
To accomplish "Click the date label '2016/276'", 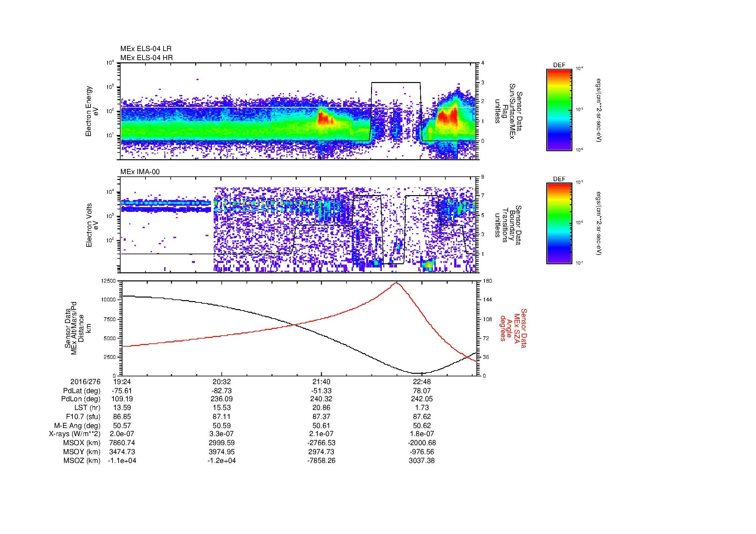I will click(x=85, y=382).
